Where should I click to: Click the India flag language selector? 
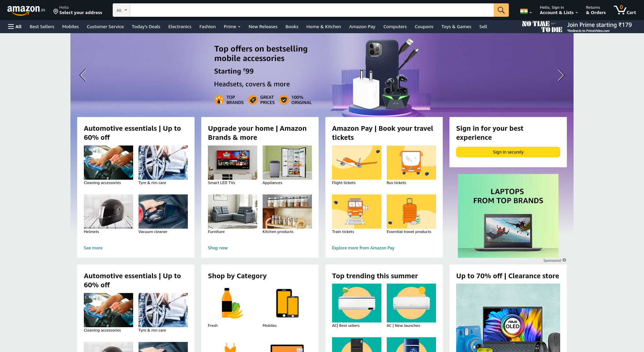(526, 11)
